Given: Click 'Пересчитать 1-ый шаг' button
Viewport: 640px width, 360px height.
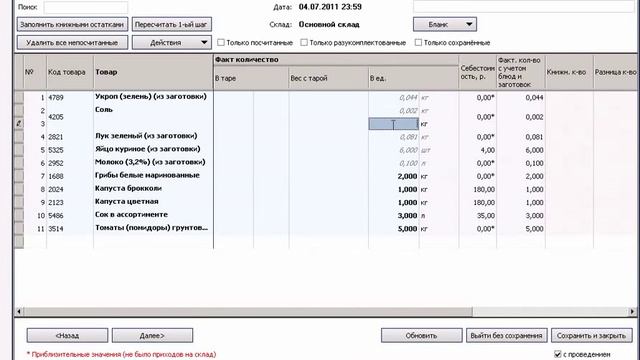Looking at the screenshot, I should point(171,24).
